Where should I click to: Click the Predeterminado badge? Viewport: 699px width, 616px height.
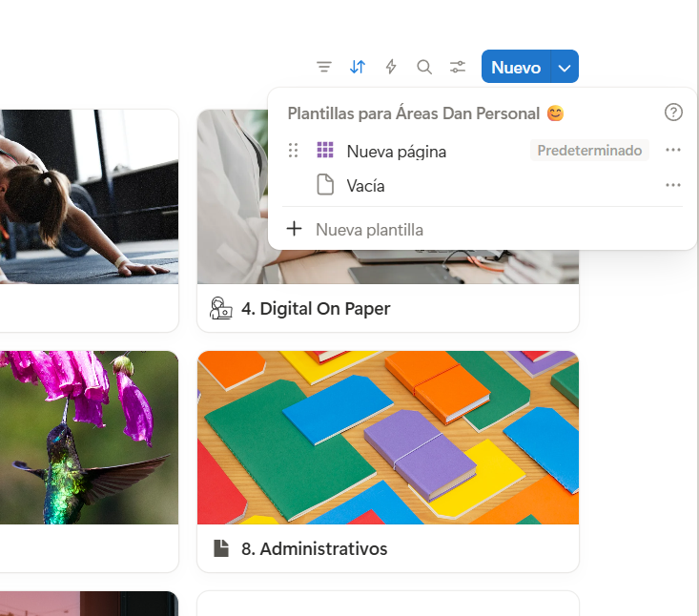click(589, 151)
